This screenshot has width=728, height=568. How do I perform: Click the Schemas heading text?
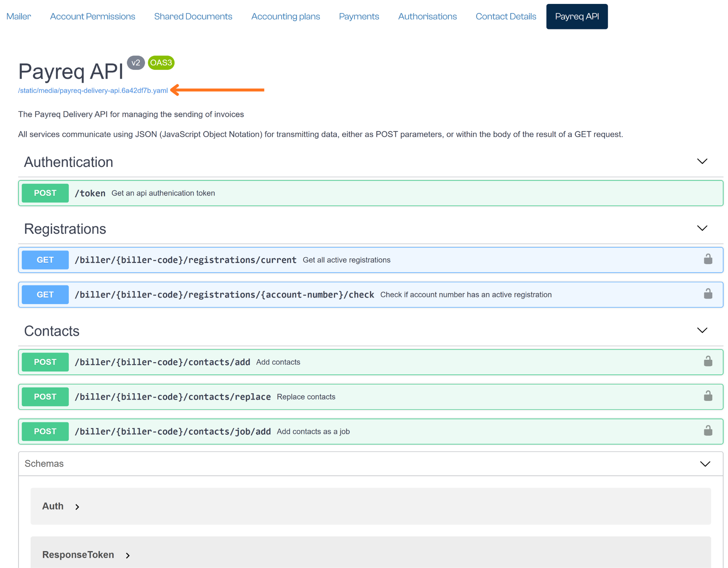tap(44, 464)
